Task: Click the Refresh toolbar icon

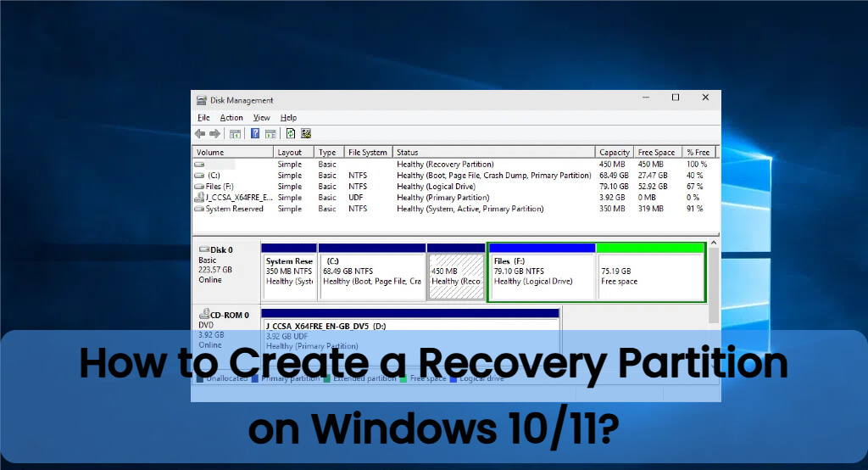Action: click(291, 133)
